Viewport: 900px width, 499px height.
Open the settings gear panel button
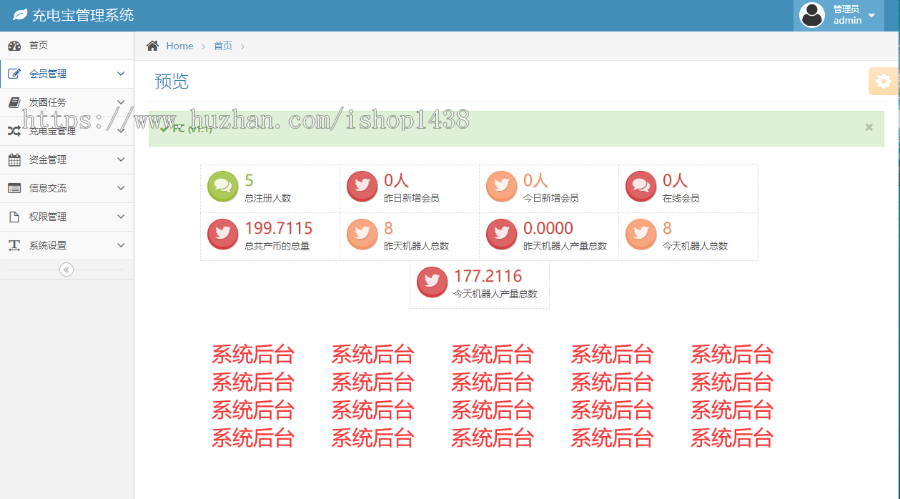pos(883,81)
